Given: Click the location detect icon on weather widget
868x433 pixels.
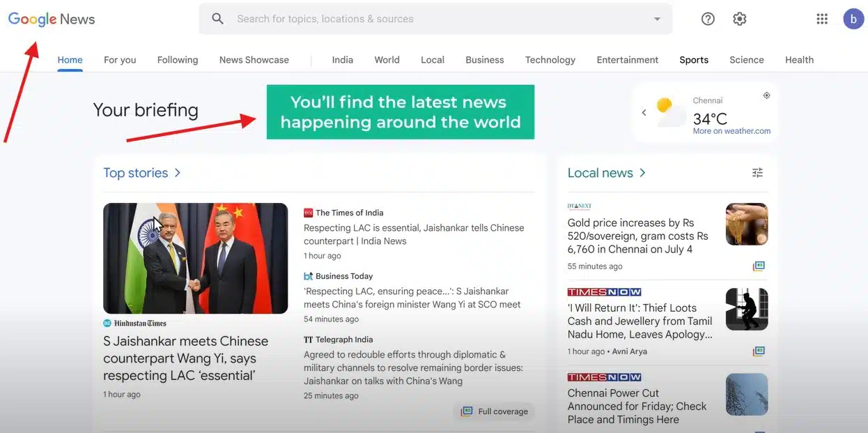Looking at the screenshot, I should point(766,95).
